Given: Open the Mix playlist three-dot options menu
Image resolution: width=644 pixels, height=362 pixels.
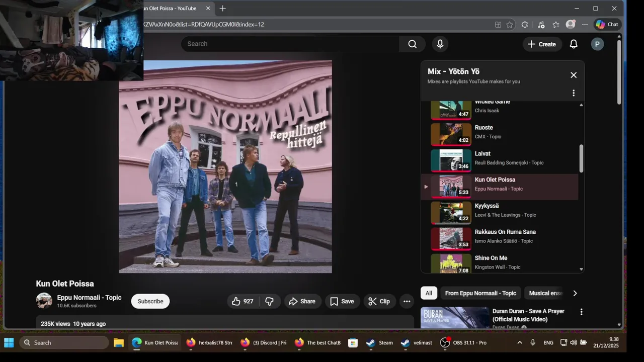Looking at the screenshot, I should coord(574,93).
